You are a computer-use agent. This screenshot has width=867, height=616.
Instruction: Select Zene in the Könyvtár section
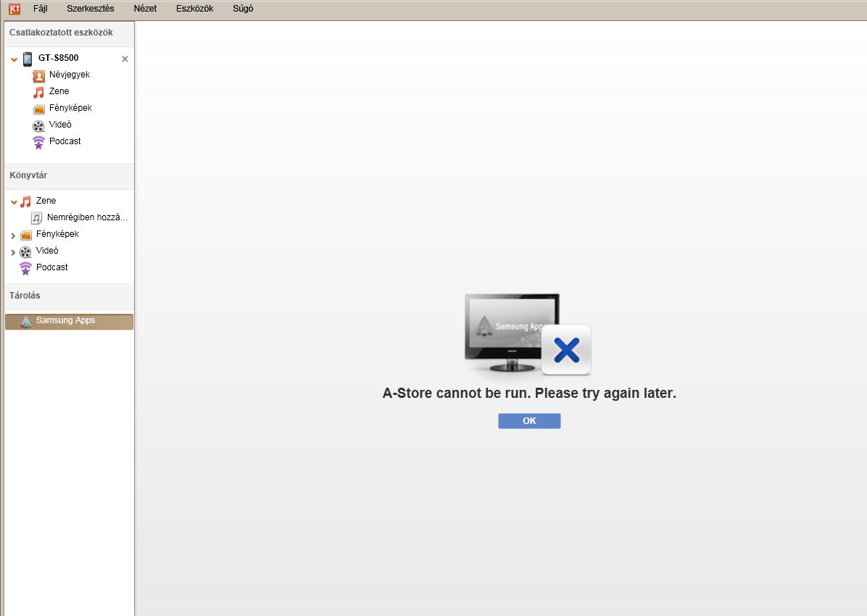(x=46, y=201)
